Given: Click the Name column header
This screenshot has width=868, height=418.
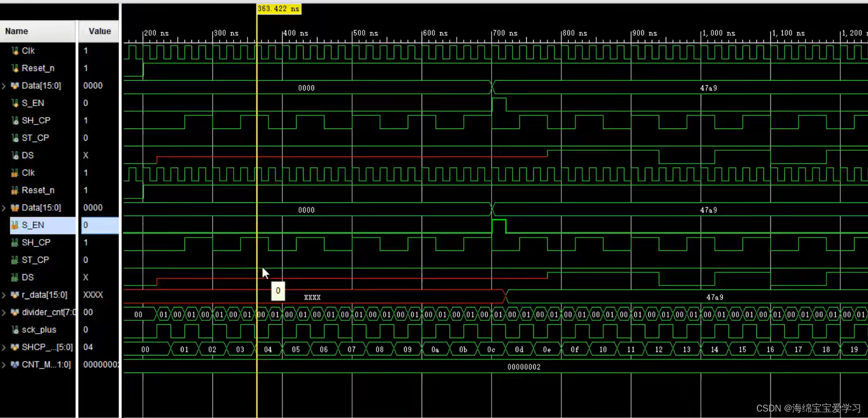Looking at the screenshot, I should (x=38, y=31).
